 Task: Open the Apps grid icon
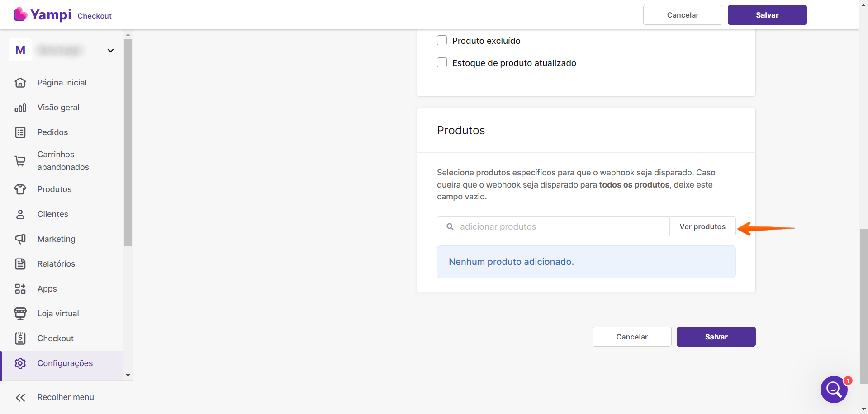pos(20,289)
